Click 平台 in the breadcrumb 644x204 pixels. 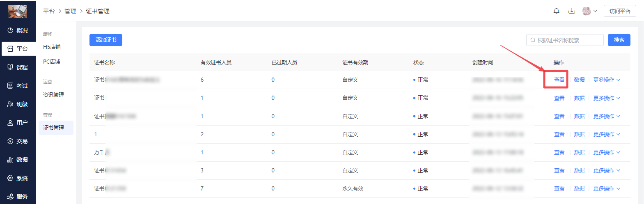(49, 11)
